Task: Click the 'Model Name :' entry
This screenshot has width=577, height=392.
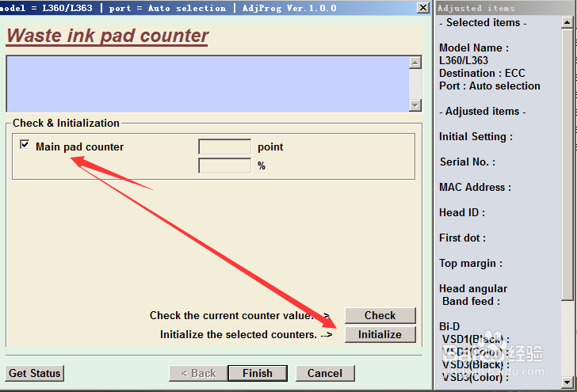Action: pyautogui.click(x=474, y=48)
